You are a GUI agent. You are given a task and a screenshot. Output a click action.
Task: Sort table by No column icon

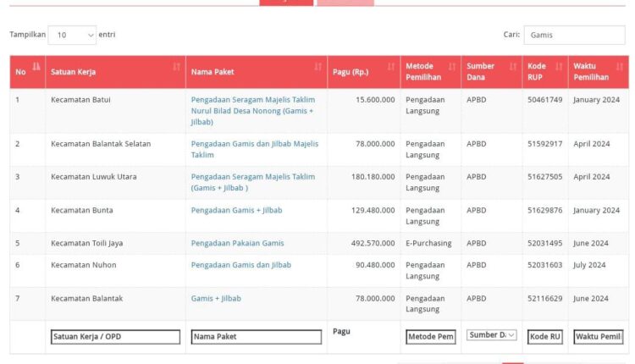coord(36,67)
